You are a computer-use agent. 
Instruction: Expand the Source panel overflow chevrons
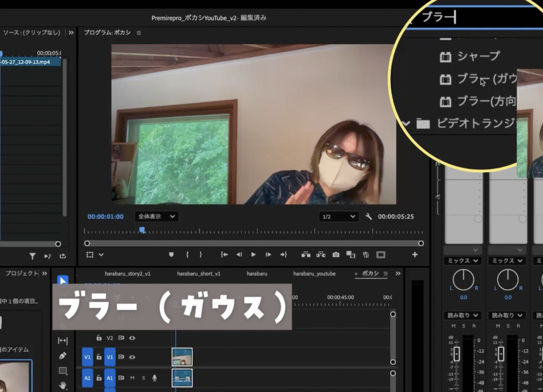click(71, 32)
